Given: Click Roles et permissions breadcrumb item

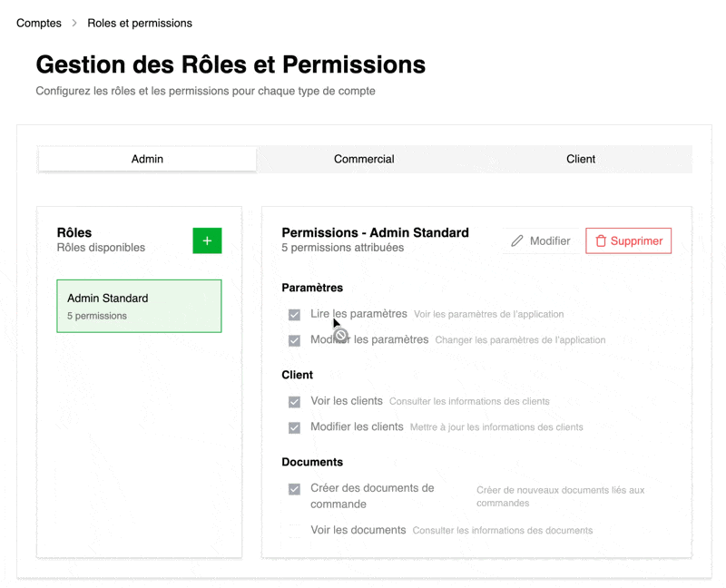Looking at the screenshot, I should click(140, 23).
